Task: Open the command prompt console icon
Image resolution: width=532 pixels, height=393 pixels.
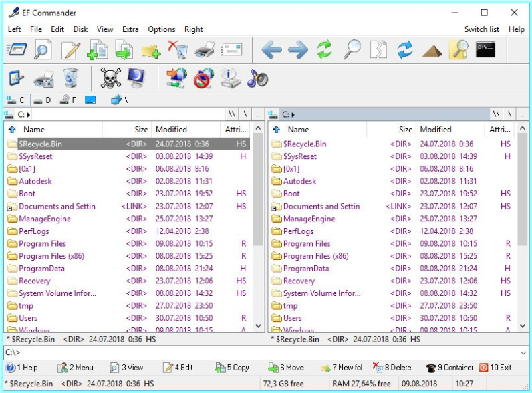Action: pyautogui.click(x=485, y=49)
